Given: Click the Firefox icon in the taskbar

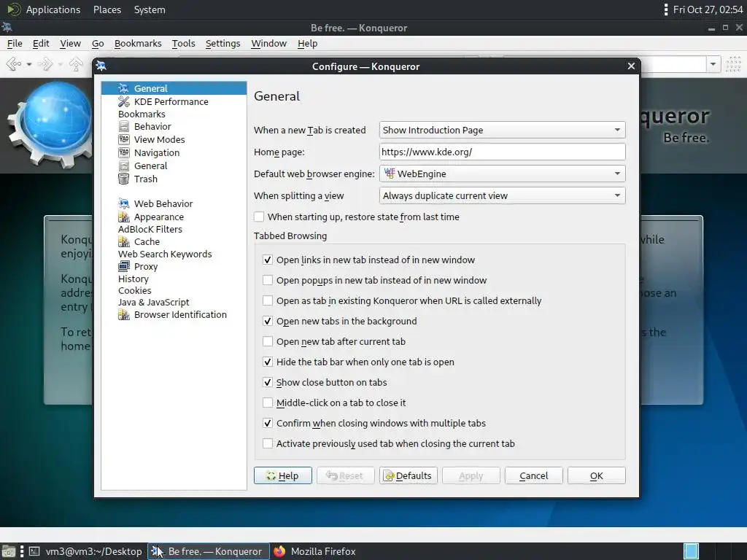Looking at the screenshot, I should (x=279, y=551).
